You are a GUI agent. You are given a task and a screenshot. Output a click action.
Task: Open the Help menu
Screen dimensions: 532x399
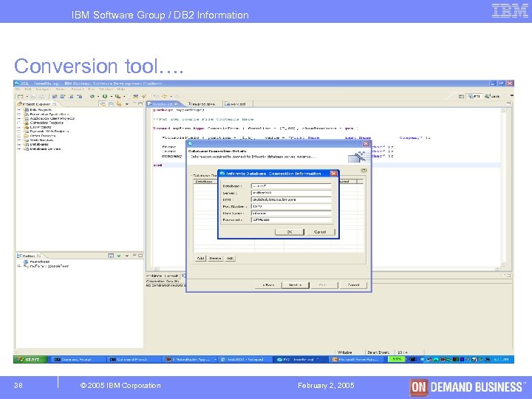click(x=121, y=89)
